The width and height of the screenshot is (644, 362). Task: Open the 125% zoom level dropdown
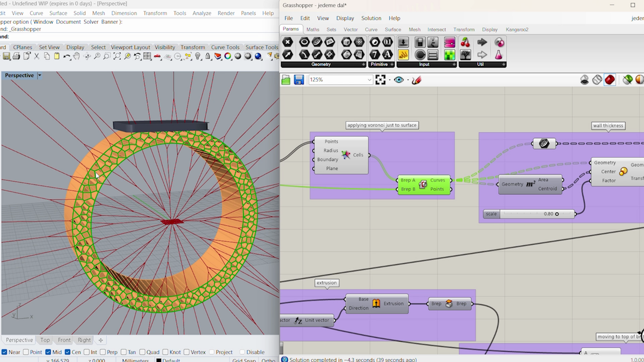[369, 80]
